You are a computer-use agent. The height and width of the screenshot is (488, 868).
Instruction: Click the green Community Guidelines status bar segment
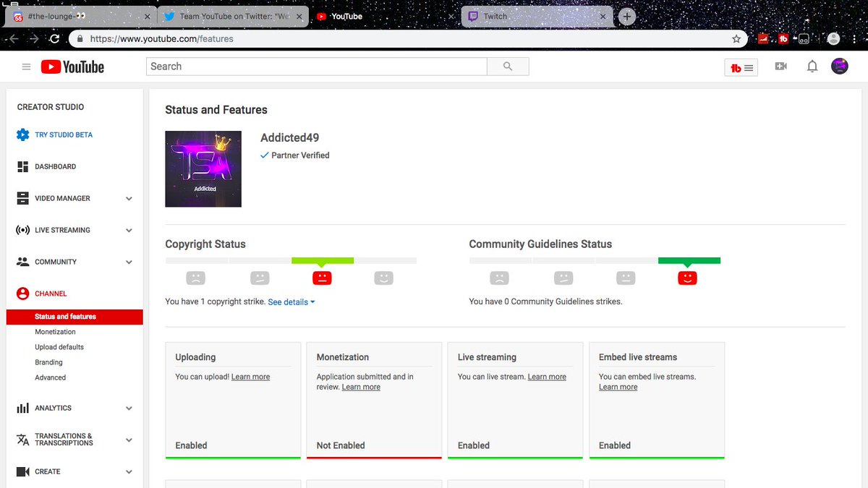[x=689, y=260]
